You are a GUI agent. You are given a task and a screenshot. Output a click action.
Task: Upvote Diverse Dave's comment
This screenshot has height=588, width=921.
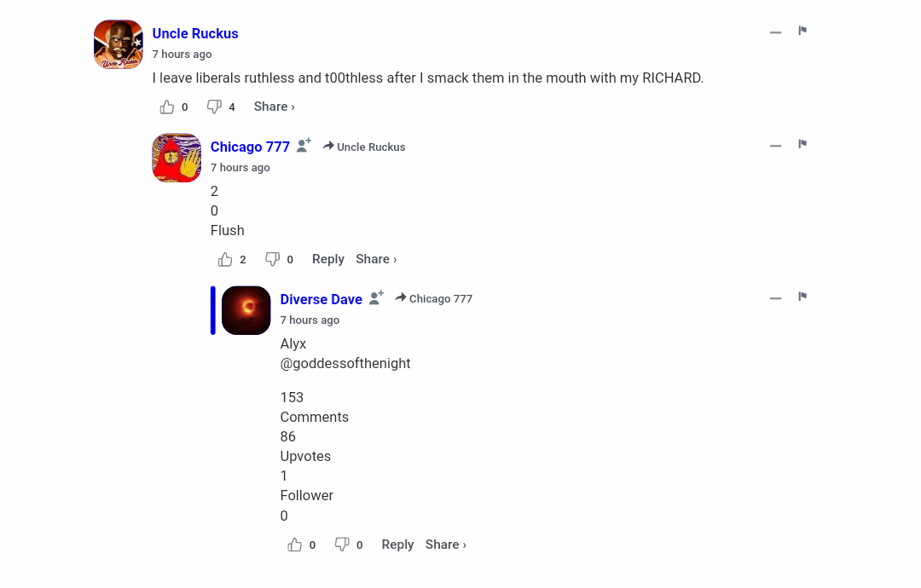pyautogui.click(x=295, y=545)
